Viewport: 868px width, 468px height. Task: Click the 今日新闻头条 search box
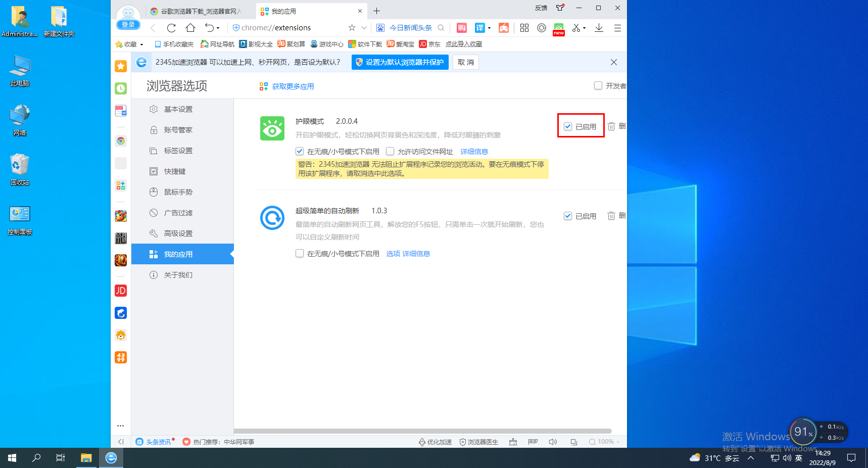[x=410, y=28]
